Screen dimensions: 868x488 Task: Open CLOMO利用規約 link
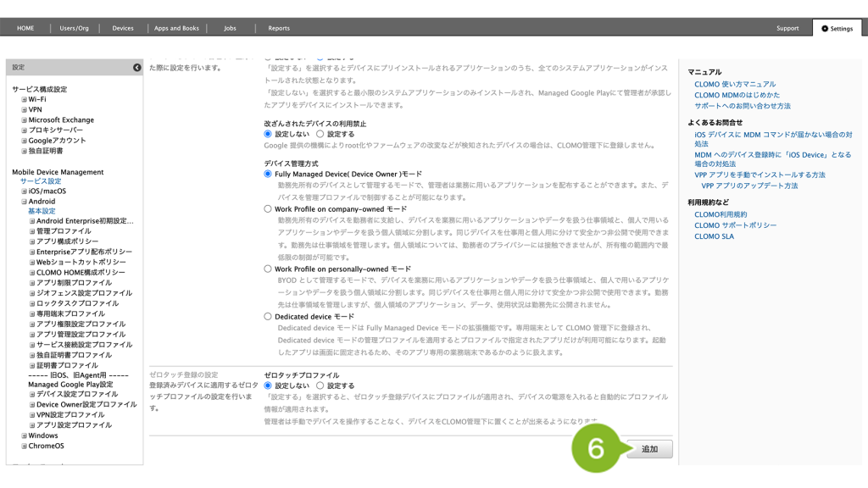721,214
